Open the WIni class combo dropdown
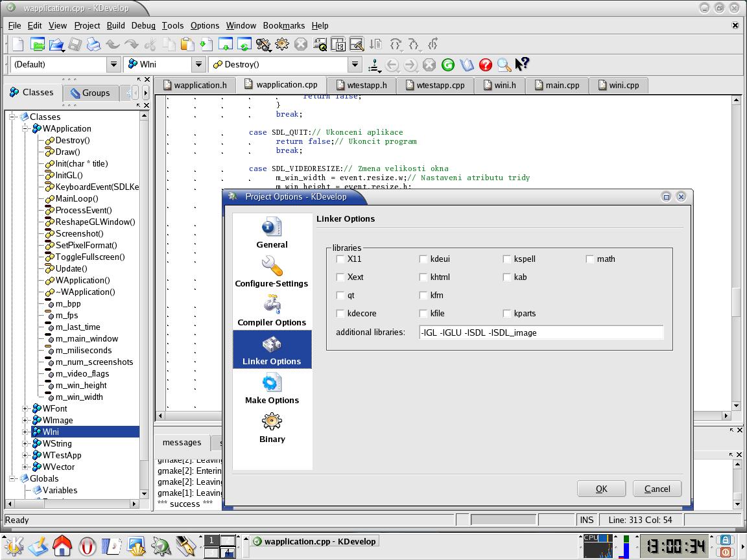The height and width of the screenshot is (560, 747). 199,64
